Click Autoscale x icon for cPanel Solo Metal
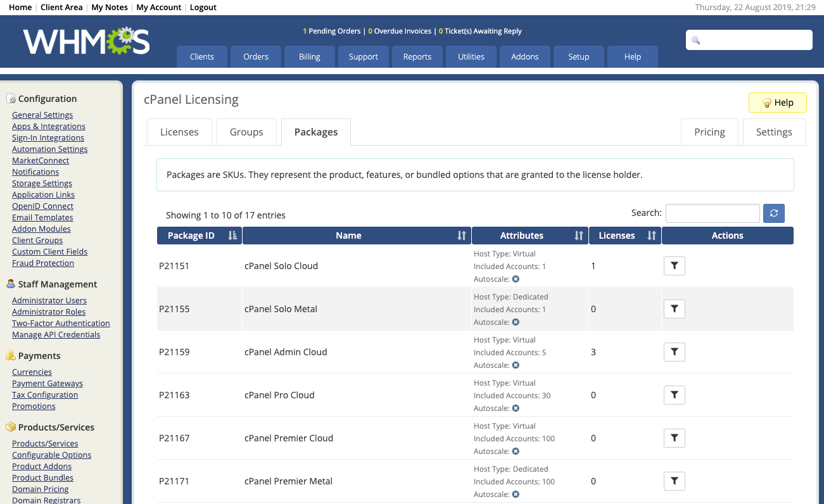The image size is (824, 504). point(516,322)
